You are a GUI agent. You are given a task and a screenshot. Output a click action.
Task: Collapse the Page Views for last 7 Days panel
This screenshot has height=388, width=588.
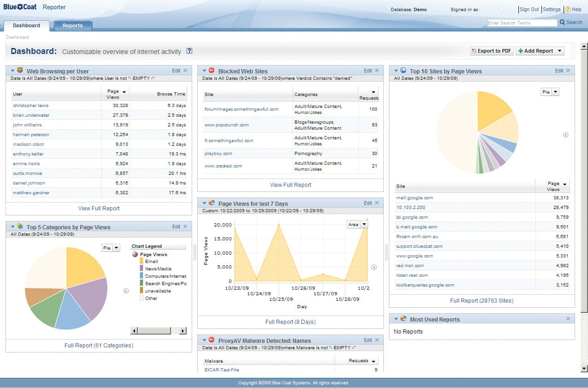205,203
